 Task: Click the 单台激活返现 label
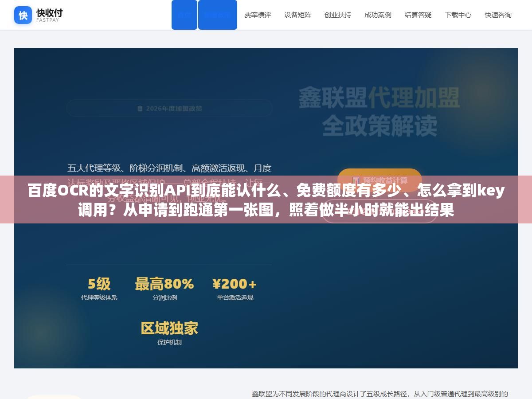[235, 297]
